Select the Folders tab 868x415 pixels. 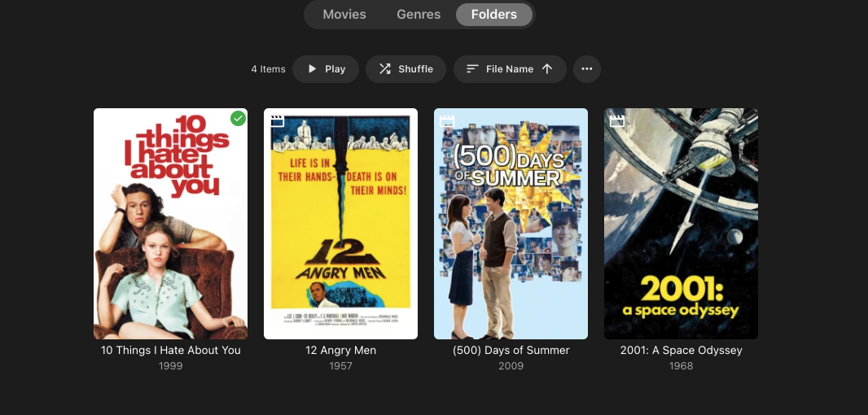(494, 15)
